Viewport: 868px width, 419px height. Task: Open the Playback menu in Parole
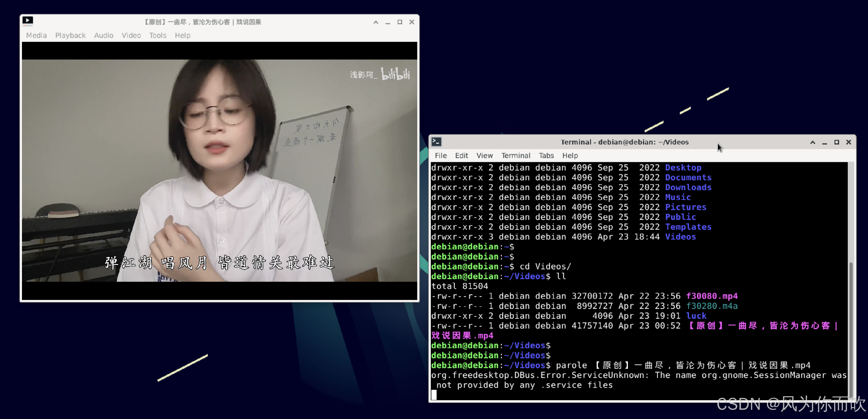click(x=71, y=35)
